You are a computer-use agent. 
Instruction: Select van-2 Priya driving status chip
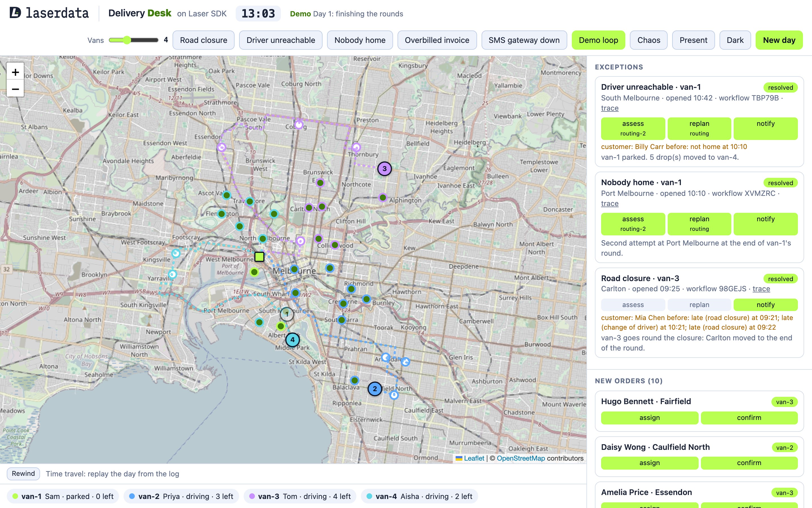[x=181, y=496]
